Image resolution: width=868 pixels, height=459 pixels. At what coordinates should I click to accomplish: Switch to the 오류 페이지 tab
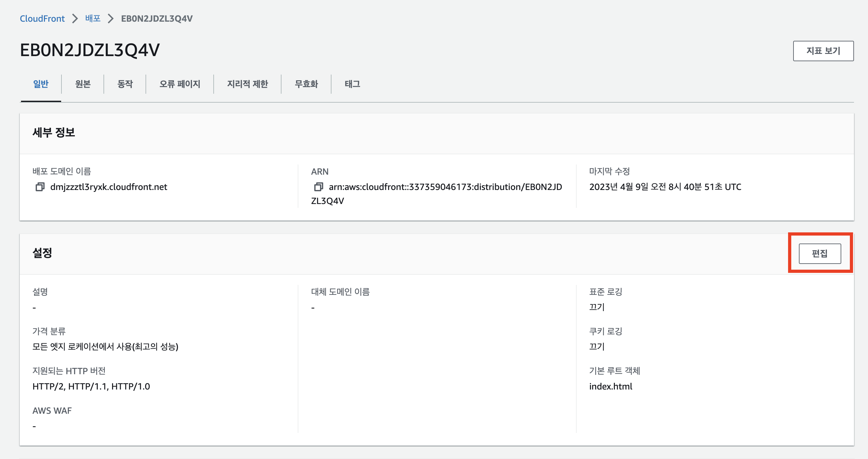coord(180,84)
